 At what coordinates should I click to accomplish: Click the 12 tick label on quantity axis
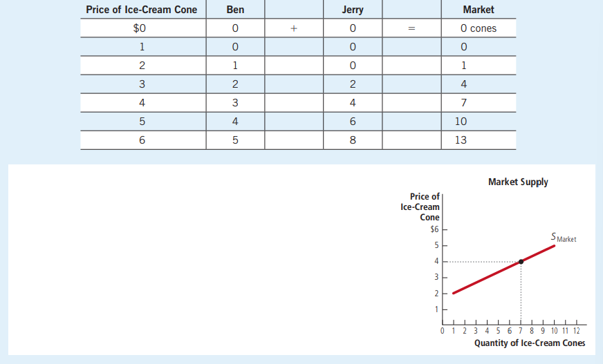click(x=576, y=332)
